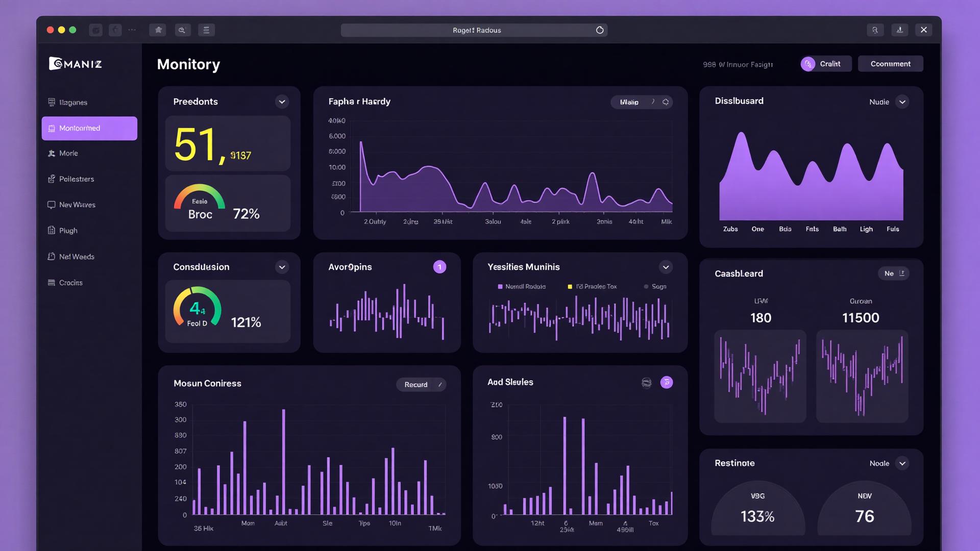Reload page using address bar refresh icon
The width and height of the screenshot is (980, 551).
tap(600, 30)
